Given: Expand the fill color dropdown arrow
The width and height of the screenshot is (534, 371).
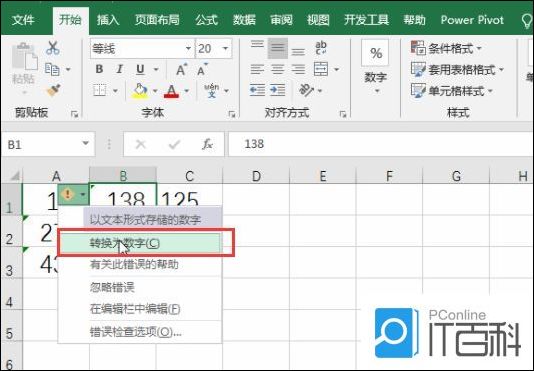Looking at the screenshot, I should pyautogui.click(x=155, y=91).
